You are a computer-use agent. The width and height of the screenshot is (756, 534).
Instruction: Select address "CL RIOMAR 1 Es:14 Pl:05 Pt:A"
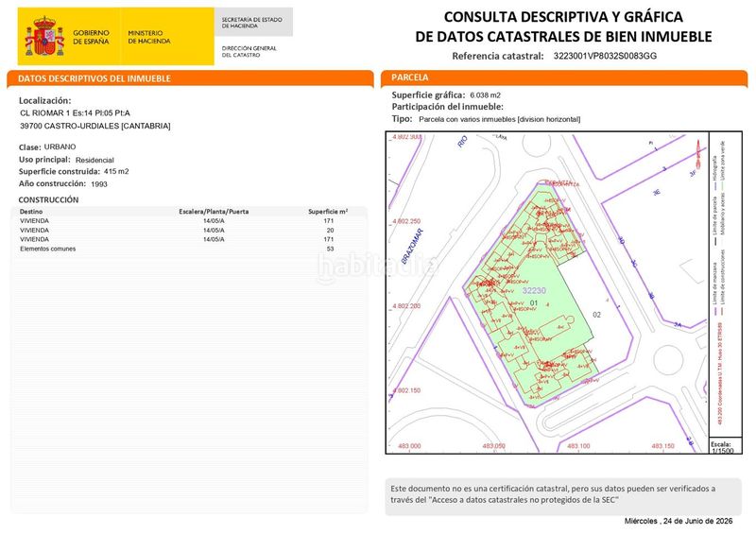tap(76, 112)
